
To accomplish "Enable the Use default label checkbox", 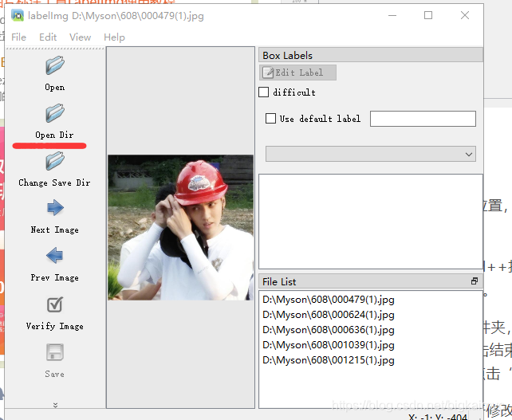I will coord(270,119).
